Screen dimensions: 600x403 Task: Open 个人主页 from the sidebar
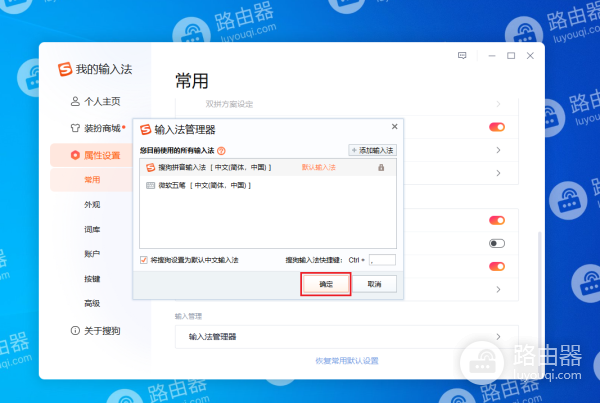(96, 102)
